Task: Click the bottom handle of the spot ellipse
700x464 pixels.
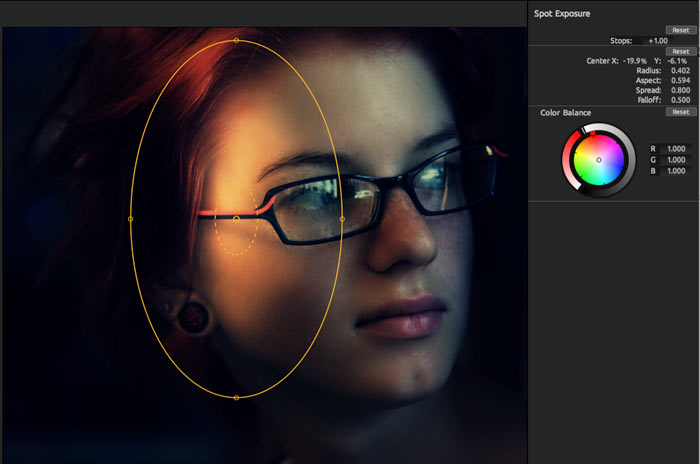Action: pyautogui.click(x=236, y=397)
